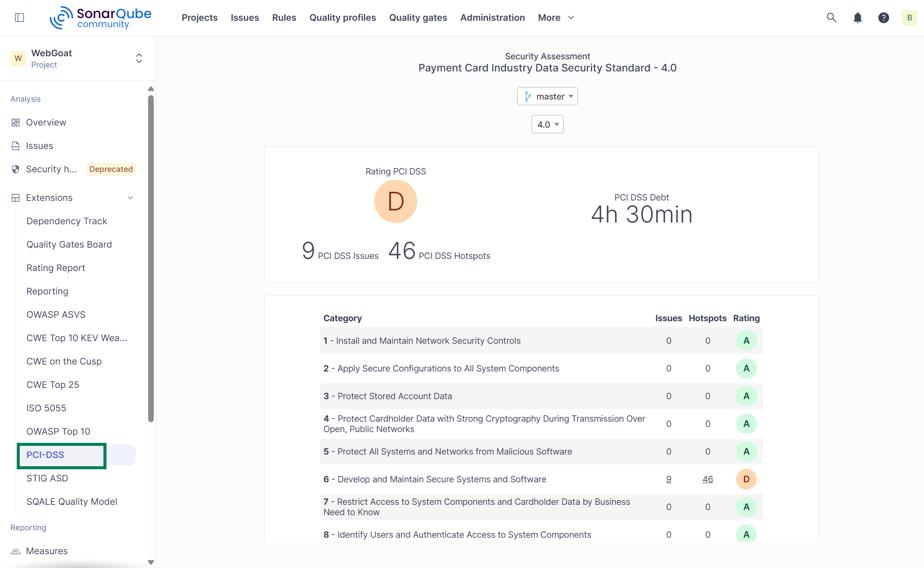
Task: Open Rating Report extension
Action: click(x=56, y=268)
